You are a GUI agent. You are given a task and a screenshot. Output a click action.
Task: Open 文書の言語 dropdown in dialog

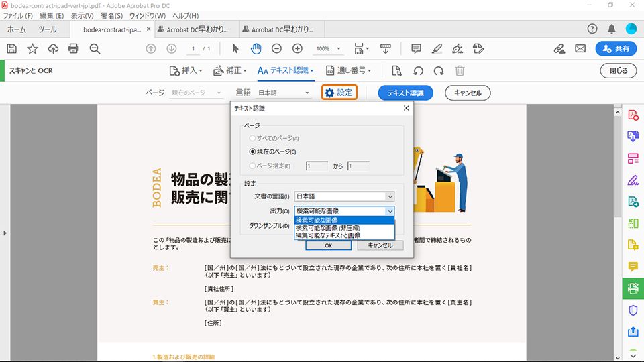pos(344,196)
